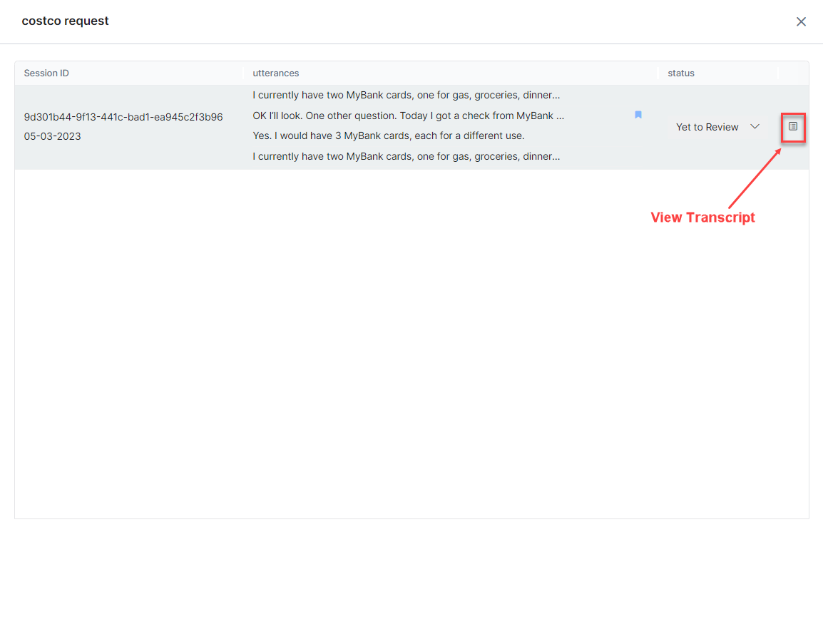
Task: Select the session ID starting with 9d301b44
Action: pyautogui.click(x=123, y=117)
